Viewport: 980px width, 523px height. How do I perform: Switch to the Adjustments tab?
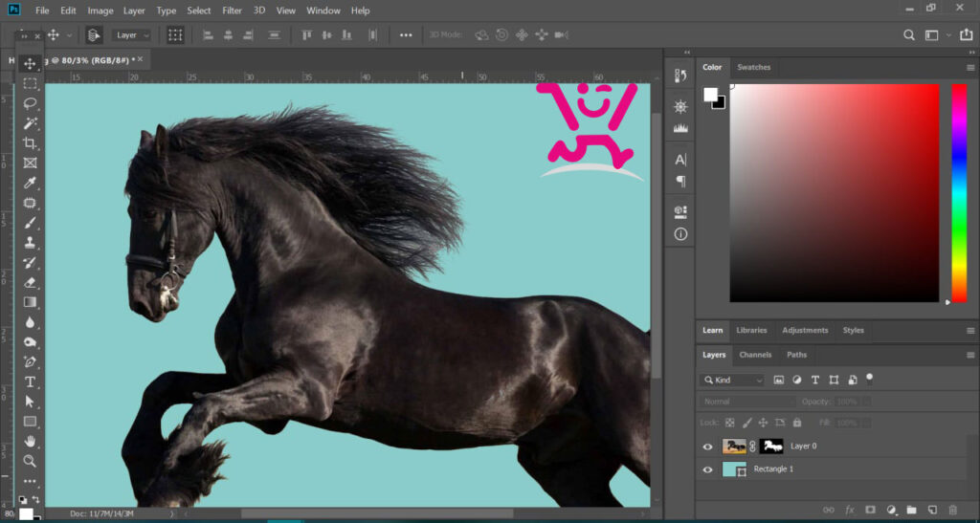coord(805,331)
